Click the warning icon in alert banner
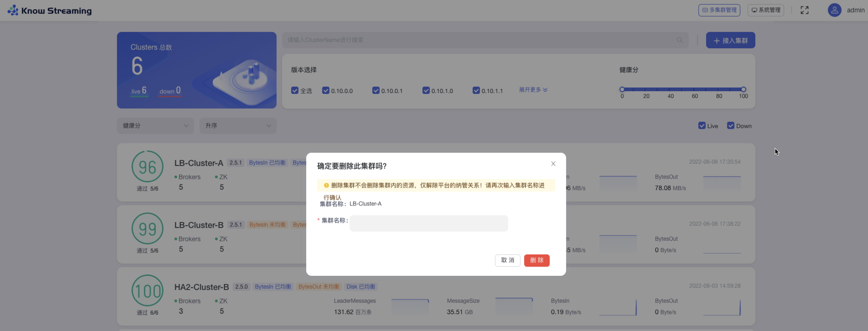This screenshot has height=331, width=868. tap(326, 185)
